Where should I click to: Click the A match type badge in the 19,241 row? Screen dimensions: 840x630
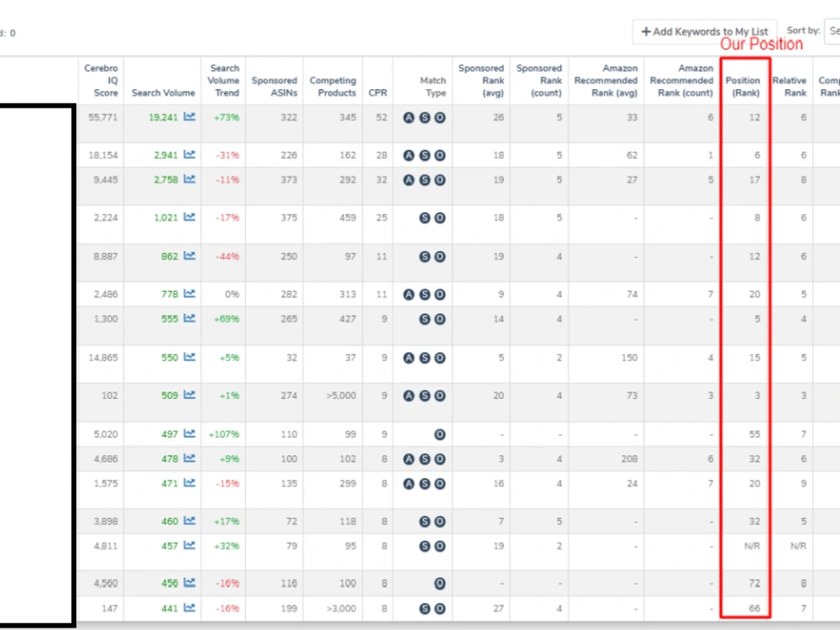coord(409,118)
